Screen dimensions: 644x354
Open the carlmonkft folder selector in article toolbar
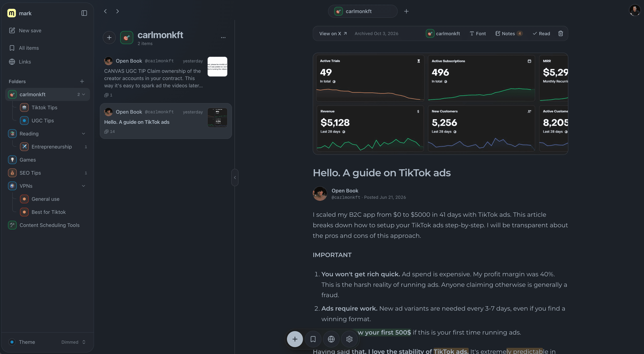tap(443, 34)
